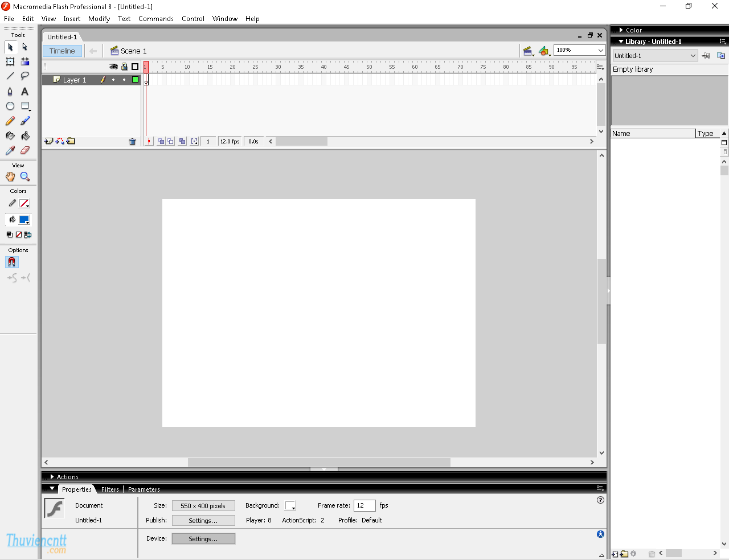Open the File menu
The image size is (729, 560).
(9, 19)
